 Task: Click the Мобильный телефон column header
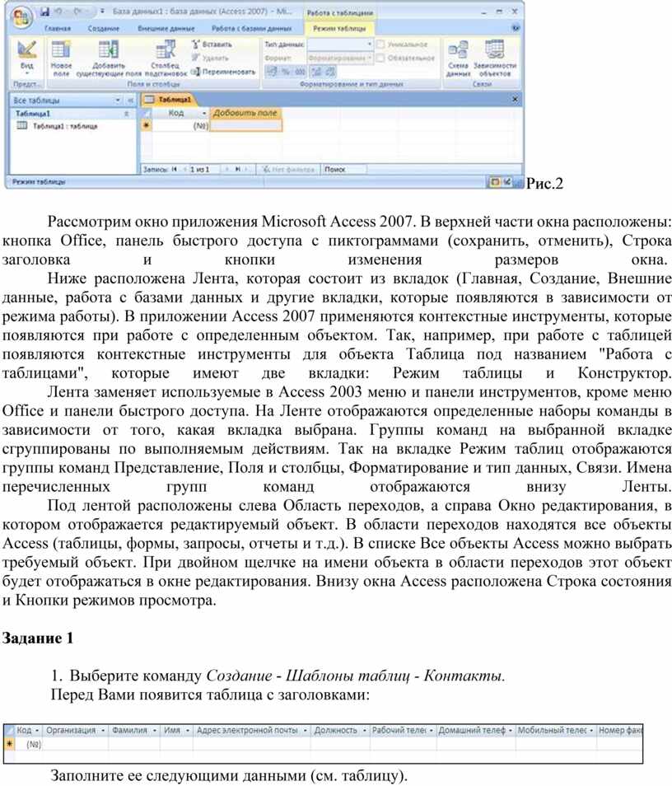pos(555,731)
